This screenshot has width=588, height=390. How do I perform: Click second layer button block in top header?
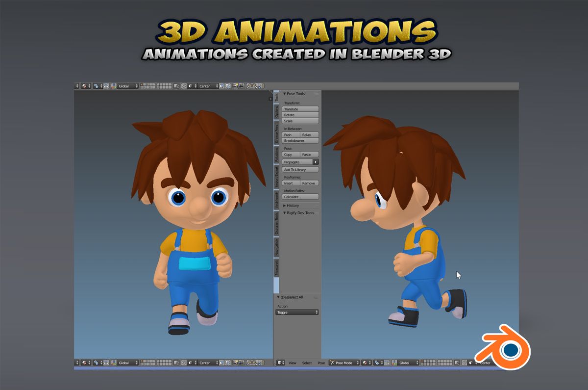point(164,86)
